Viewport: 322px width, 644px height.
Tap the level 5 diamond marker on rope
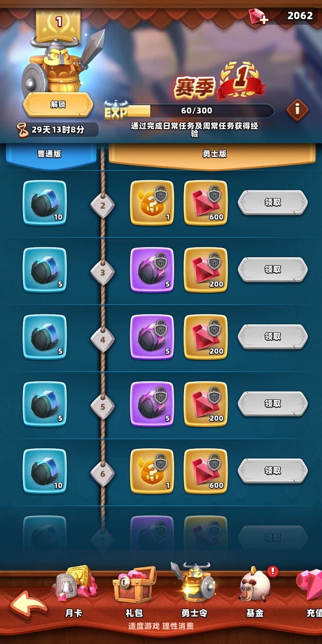click(x=103, y=406)
